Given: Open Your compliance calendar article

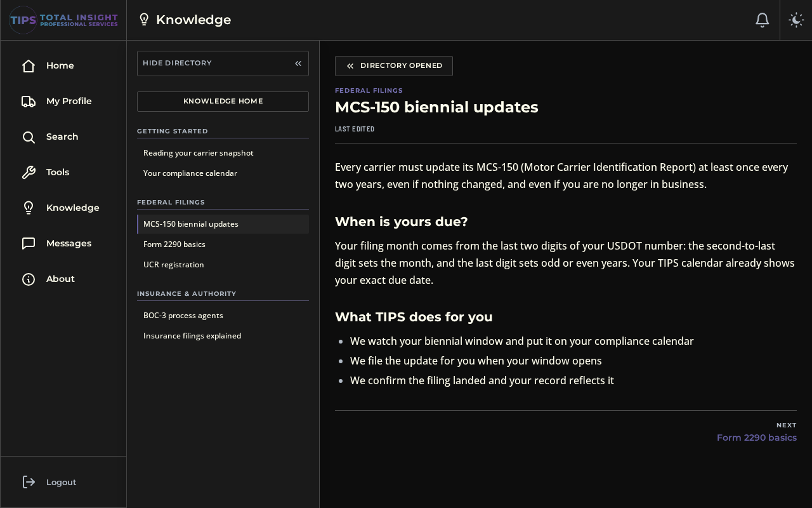Looking at the screenshot, I should [223, 173].
